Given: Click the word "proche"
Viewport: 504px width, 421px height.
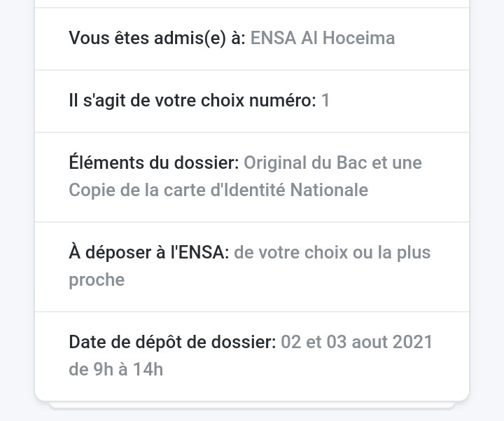Looking at the screenshot, I should point(97,279).
